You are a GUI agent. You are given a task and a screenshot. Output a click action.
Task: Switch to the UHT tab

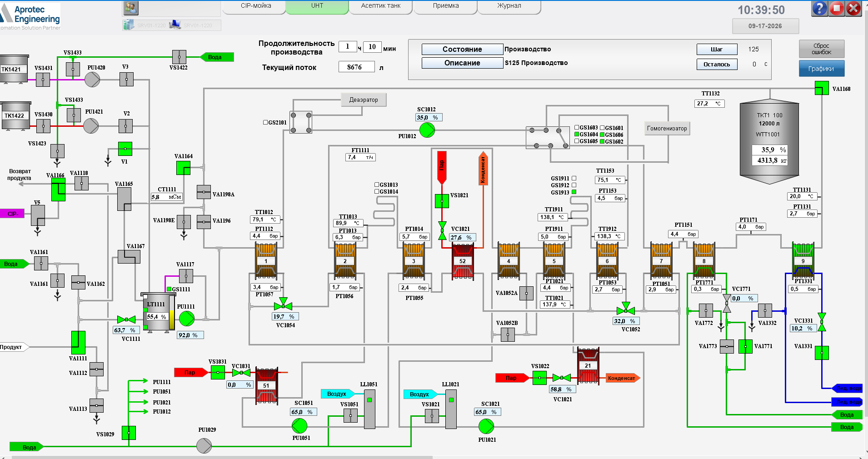(317, 6)
